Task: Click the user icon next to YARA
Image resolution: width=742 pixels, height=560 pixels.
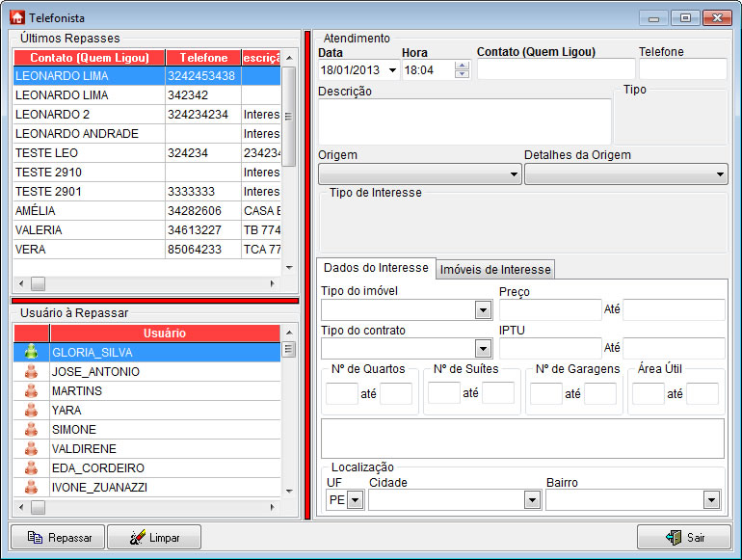Action: click(31, 411)
